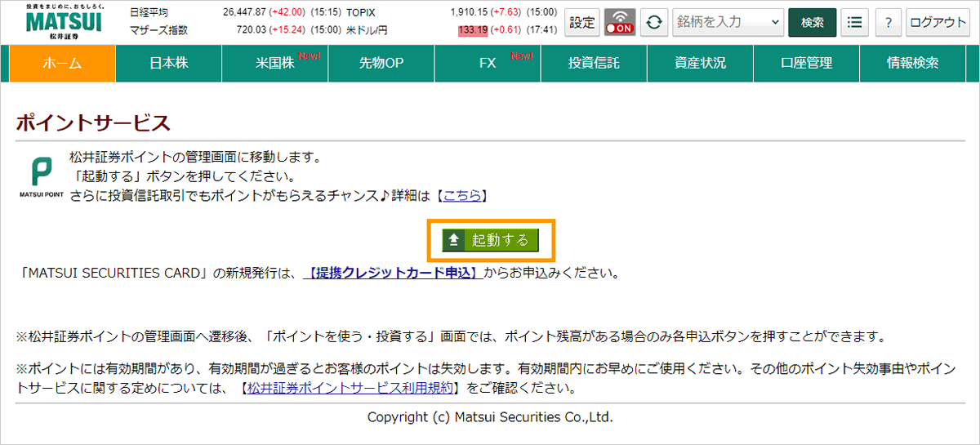Click the 日経平均 value 26,447.87

(x=244, y=12)
